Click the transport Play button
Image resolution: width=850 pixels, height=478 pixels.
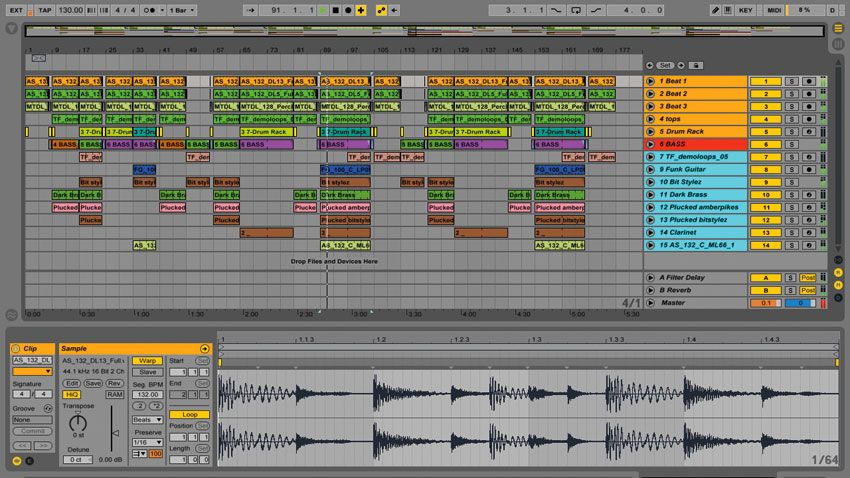click(x=323, y=10)
